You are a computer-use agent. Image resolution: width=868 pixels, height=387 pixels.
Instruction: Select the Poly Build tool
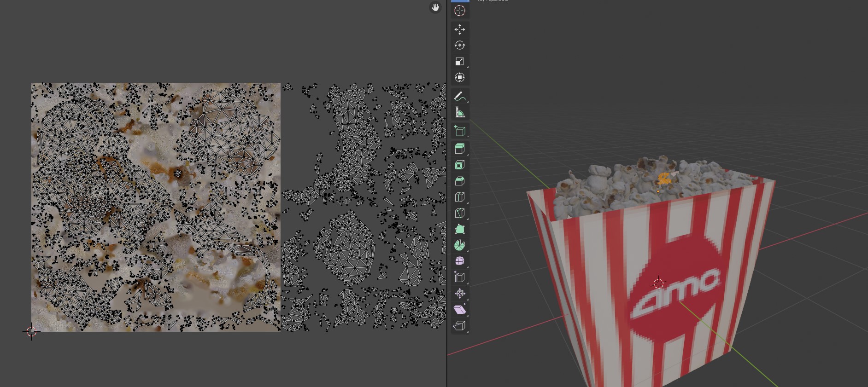pos(459,229)
